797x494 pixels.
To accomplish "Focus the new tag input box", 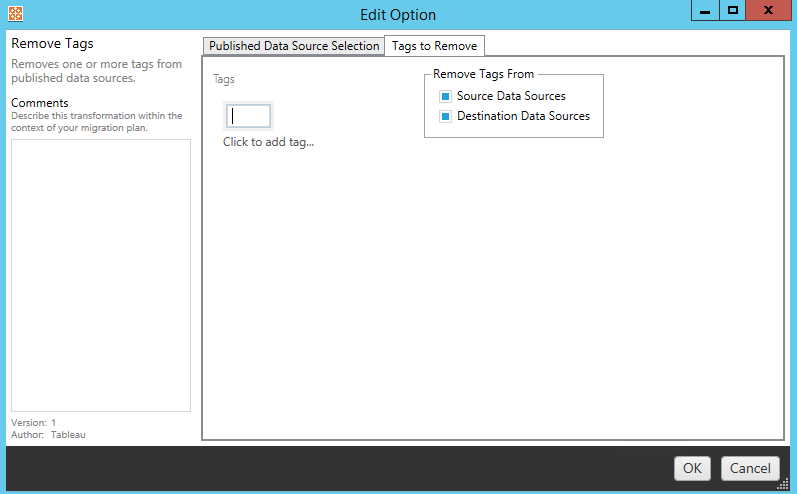I will click(248, 116).
